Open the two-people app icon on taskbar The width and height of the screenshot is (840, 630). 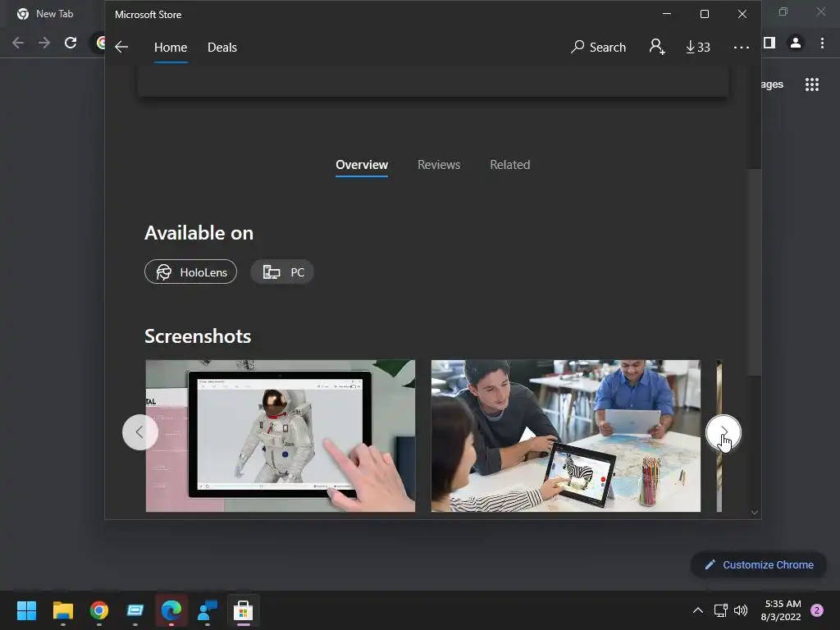pos(208,610)
